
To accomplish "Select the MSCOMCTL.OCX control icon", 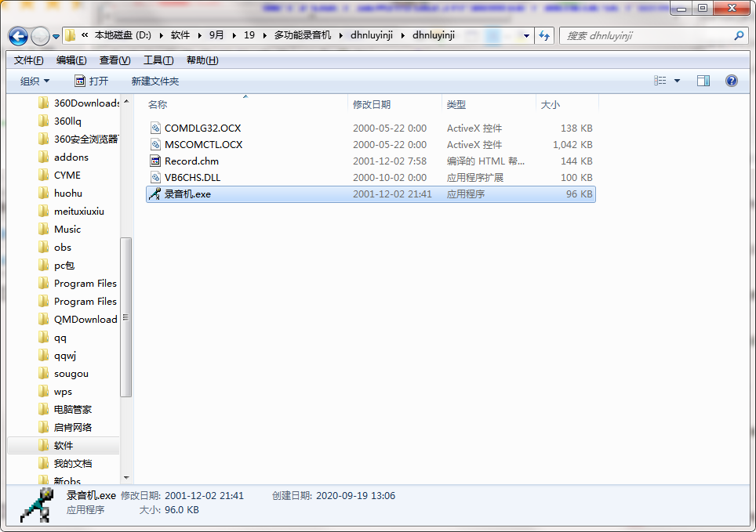I will tap(154, 144).
